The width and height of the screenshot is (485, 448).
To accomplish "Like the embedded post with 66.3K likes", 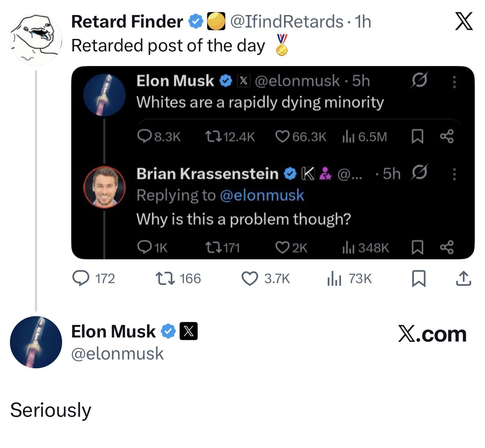I will tap(283, 137).
